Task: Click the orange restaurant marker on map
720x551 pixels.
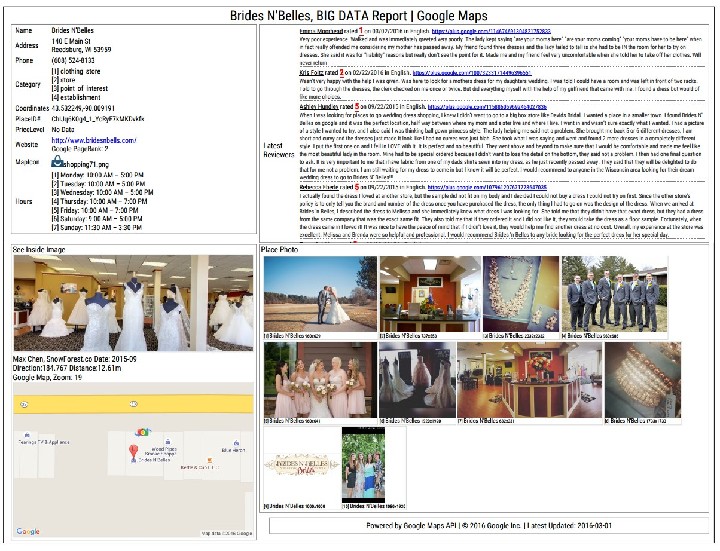Action: [x=209, y=460]
